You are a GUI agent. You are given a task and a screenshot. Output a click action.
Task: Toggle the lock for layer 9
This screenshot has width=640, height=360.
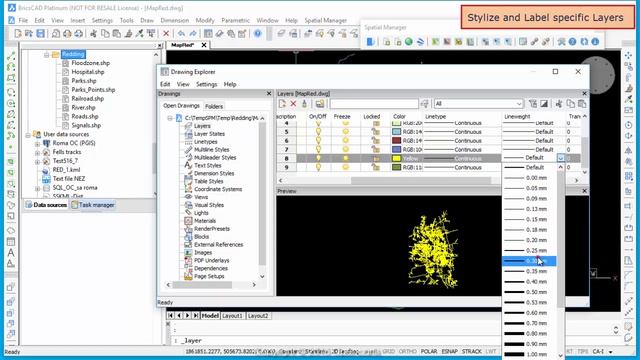pos(376,167)
